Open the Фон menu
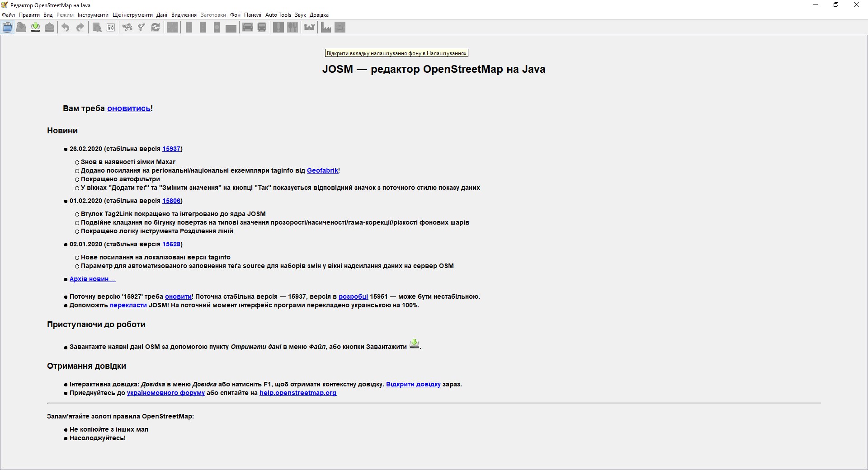 tap(235, 15)
